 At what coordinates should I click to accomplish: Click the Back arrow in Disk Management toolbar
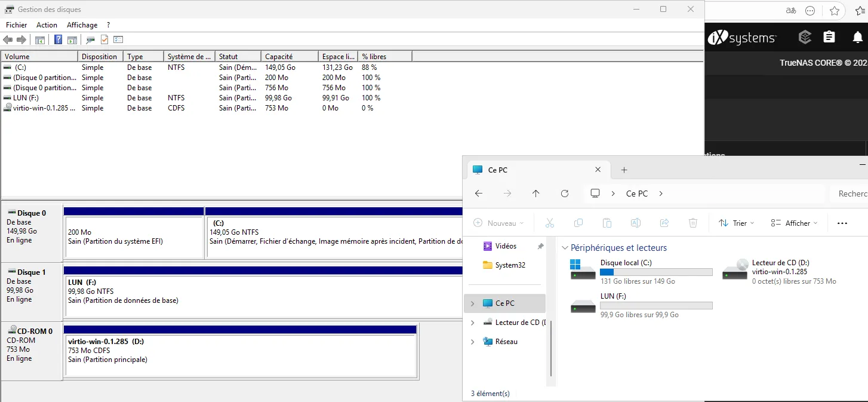(x=8, y=40)
